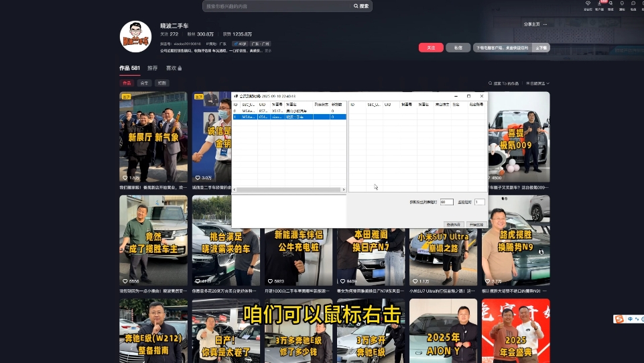Open 2025年会盛典 video thumbnail
The height and width of the screenshot is (363, 644).
coord(516,331)
